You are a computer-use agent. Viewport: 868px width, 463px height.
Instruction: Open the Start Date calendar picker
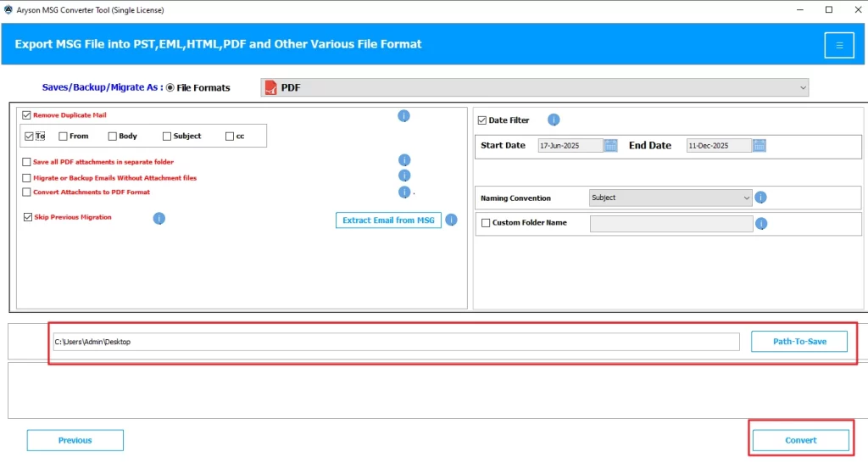click(610, 146)
